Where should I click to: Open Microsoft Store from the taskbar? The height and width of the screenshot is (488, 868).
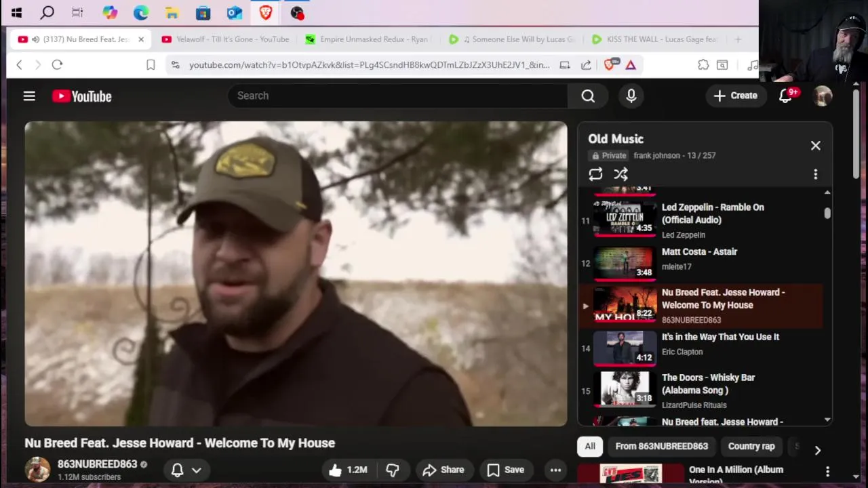203,12
